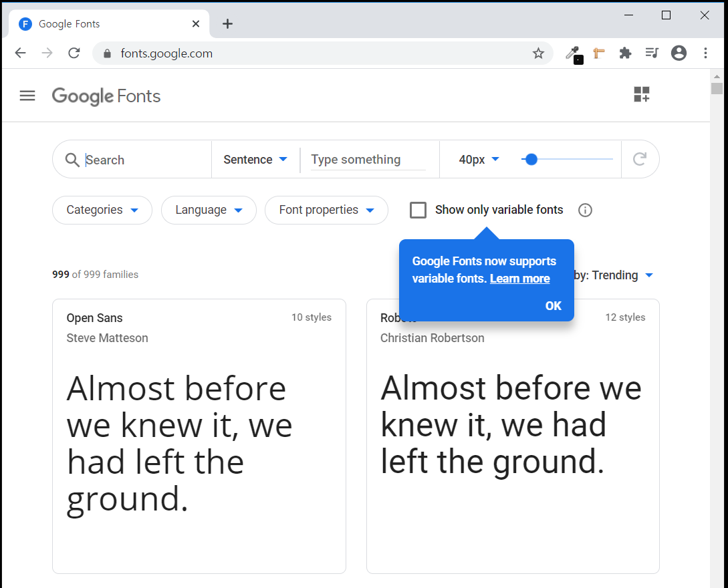This screenshot has width=728, height=588.
Task: Open the hamburger main menu
Action: (27, 96)
